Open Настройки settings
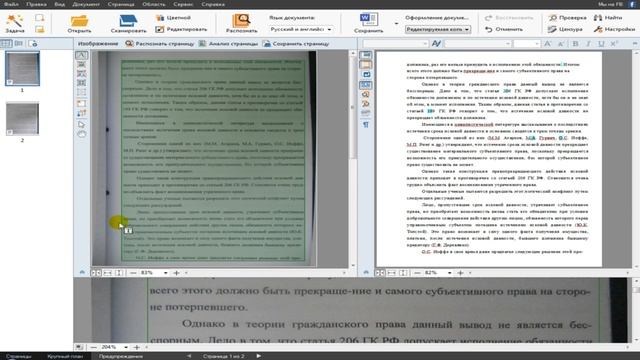Image resolution: width=640 pixels, height=360 pixels. [614, 29]
